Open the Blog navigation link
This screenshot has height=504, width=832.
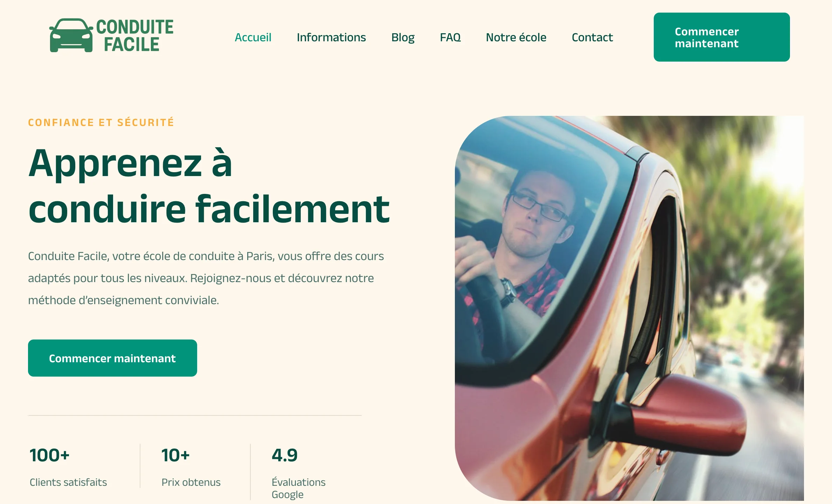click(x=403, y=37)
